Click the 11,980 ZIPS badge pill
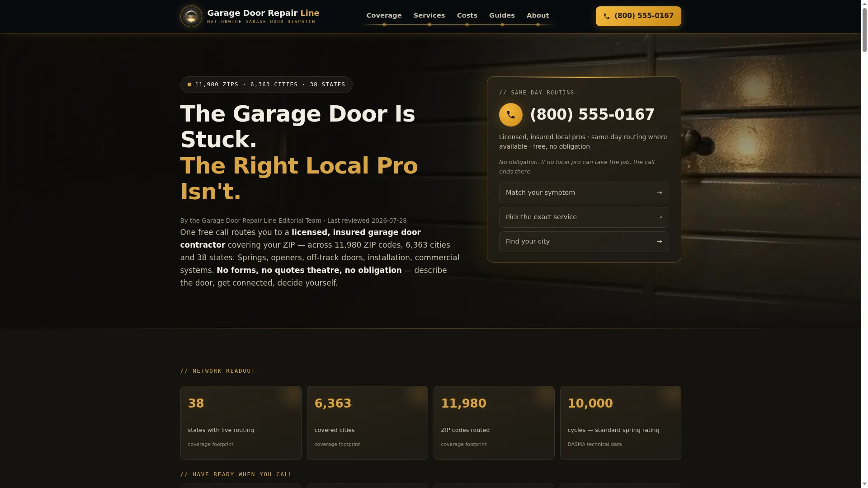 (x=266, y=84)
